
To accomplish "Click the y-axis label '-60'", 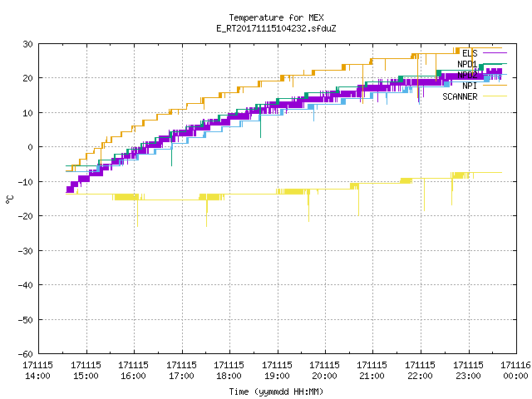I will [26, 354].
